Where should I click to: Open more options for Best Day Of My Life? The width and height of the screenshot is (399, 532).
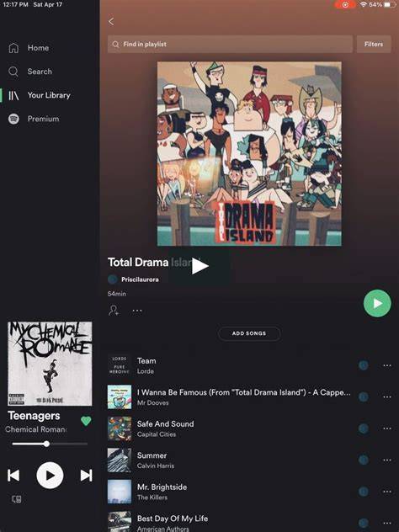387,524
